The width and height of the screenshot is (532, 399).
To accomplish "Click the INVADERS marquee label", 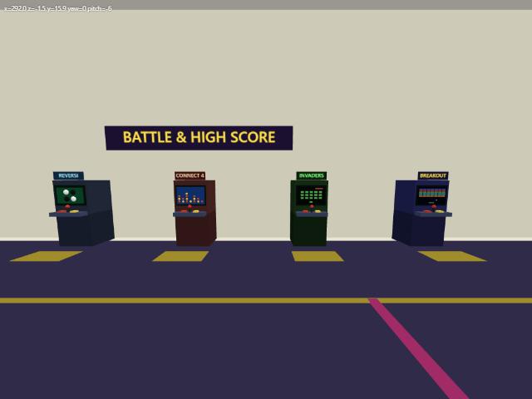I will 312,175.
